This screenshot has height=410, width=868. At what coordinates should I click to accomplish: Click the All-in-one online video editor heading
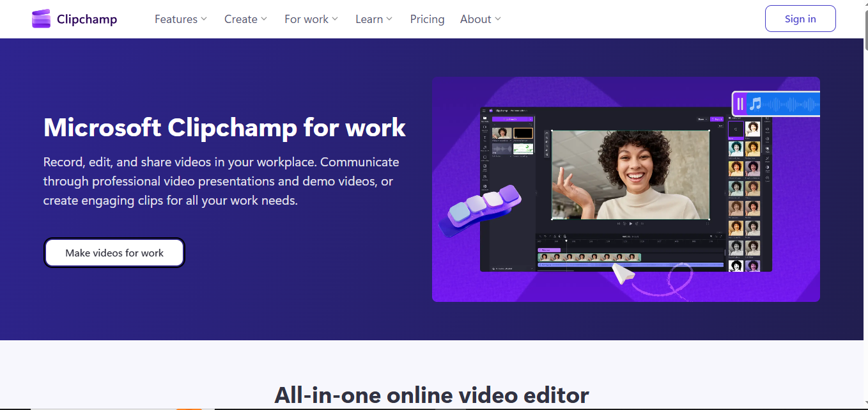click(431, 395)
